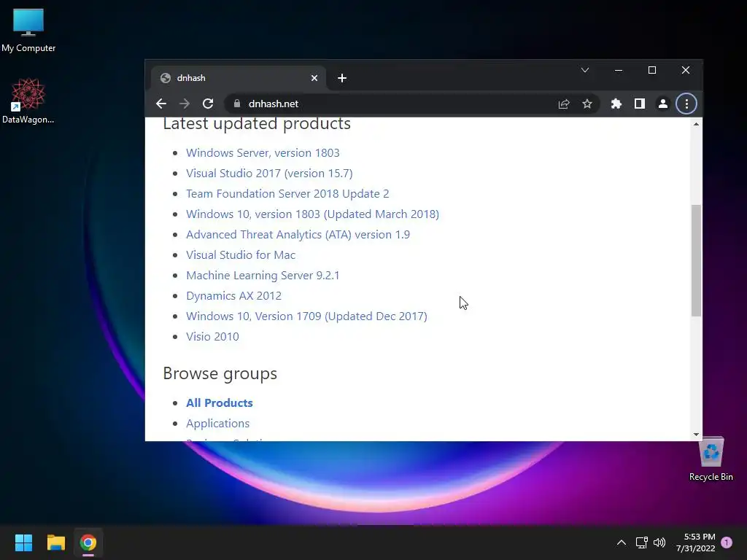Go back using Chrome's back arrow
The width and height of the screenshot is (747, 560).
pos(161,104)
